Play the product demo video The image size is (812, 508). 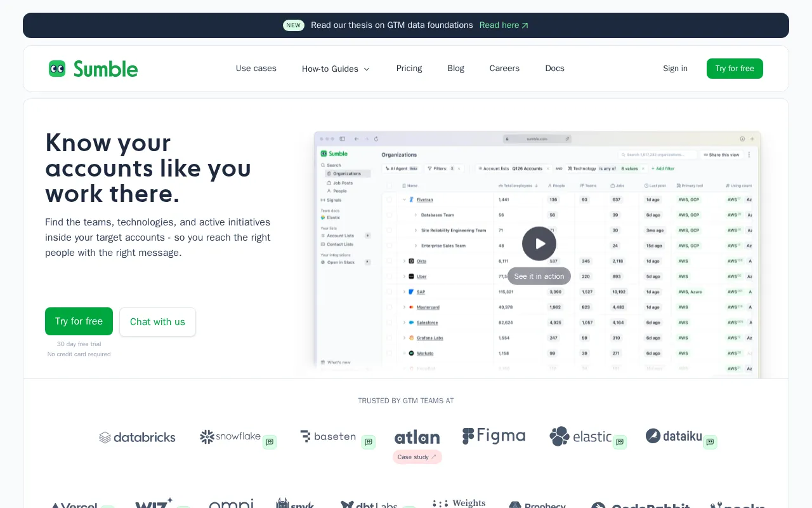click(x=539, y=244)
